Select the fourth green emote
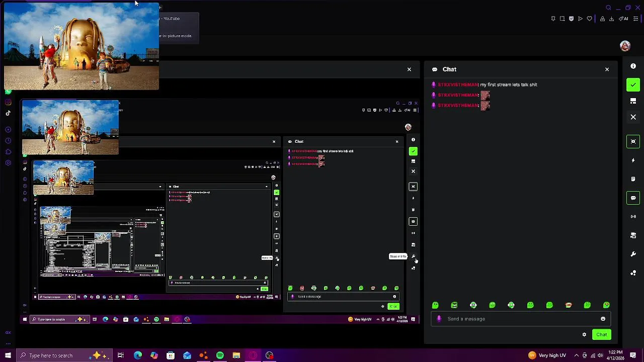The height and width of the screenshot is (362, 644). [492, 305]
